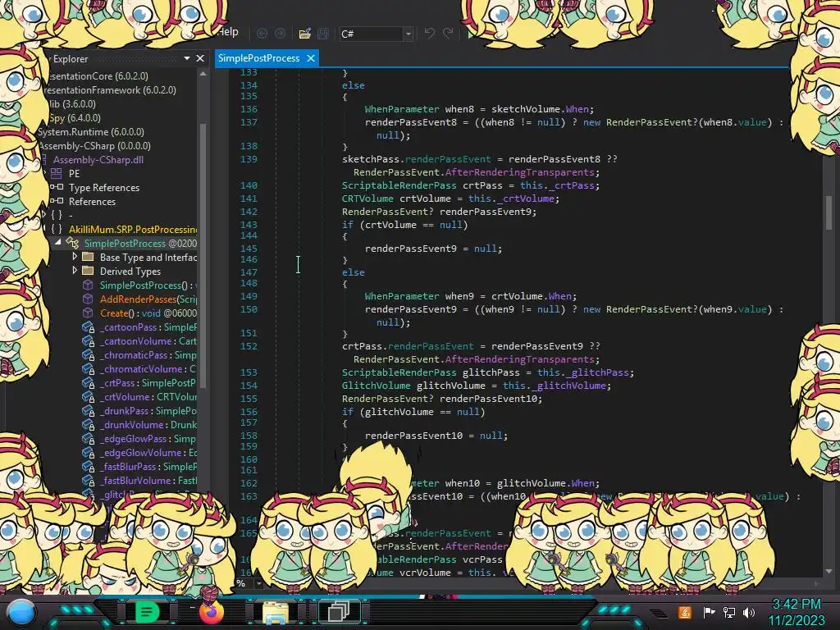Click the References node icon
This screenshot has height=630, width=840.
pos(57,201)
